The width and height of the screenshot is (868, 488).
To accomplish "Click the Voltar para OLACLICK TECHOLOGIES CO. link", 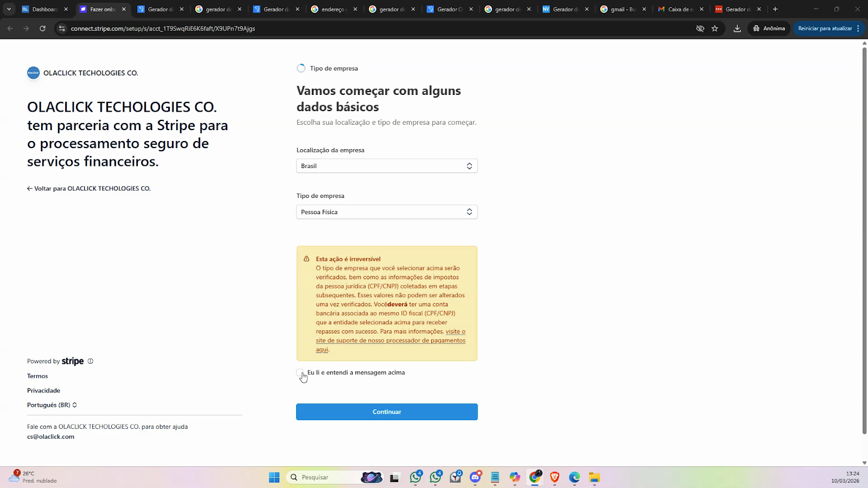I will coord(89,189).
